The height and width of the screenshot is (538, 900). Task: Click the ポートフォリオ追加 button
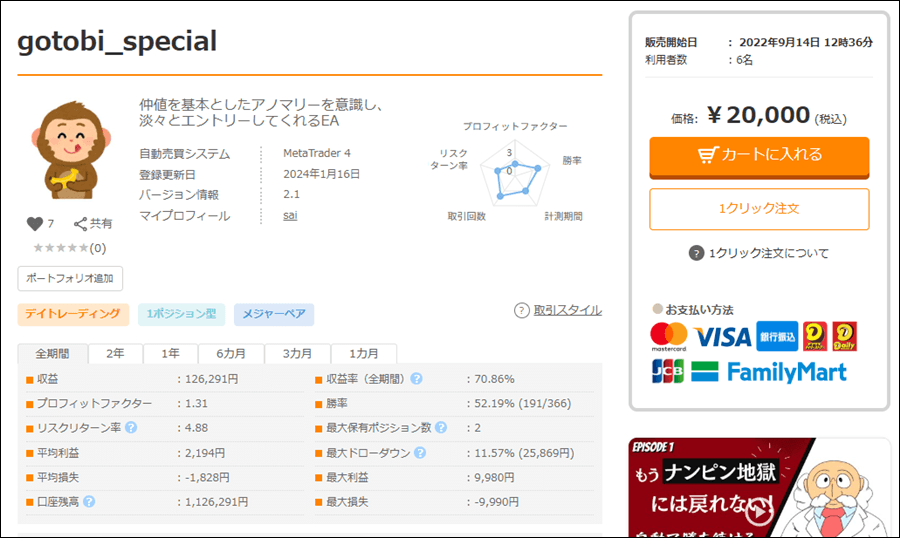click(70, 278)
